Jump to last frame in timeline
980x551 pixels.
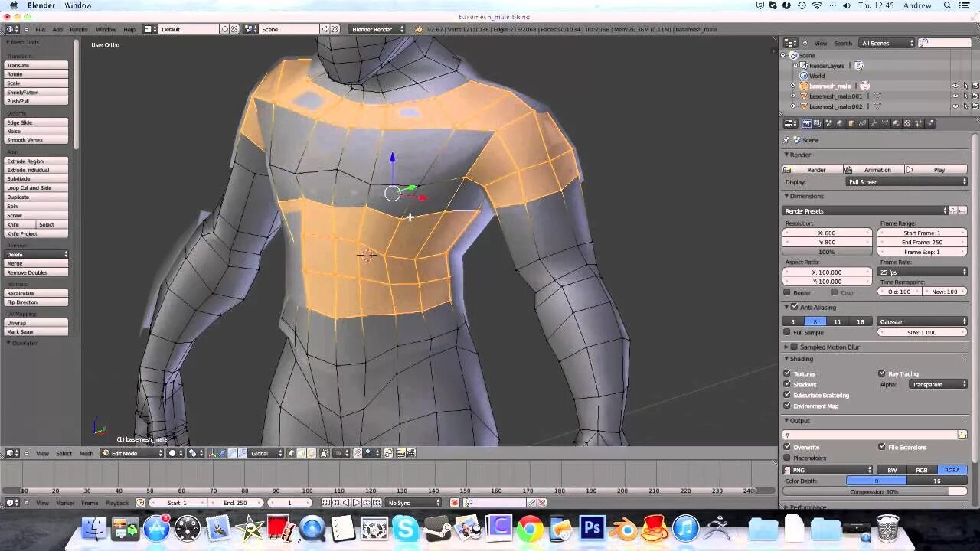tap(376, 503)
